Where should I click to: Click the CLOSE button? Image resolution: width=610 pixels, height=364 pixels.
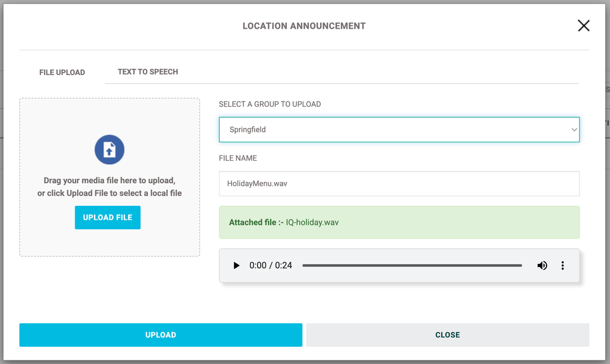448,335
